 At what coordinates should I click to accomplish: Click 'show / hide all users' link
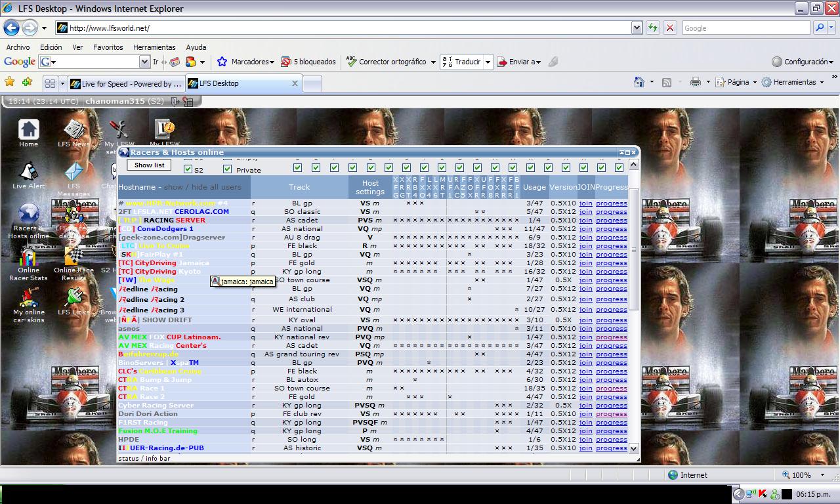pyautogui.click(x=203, y=187)
